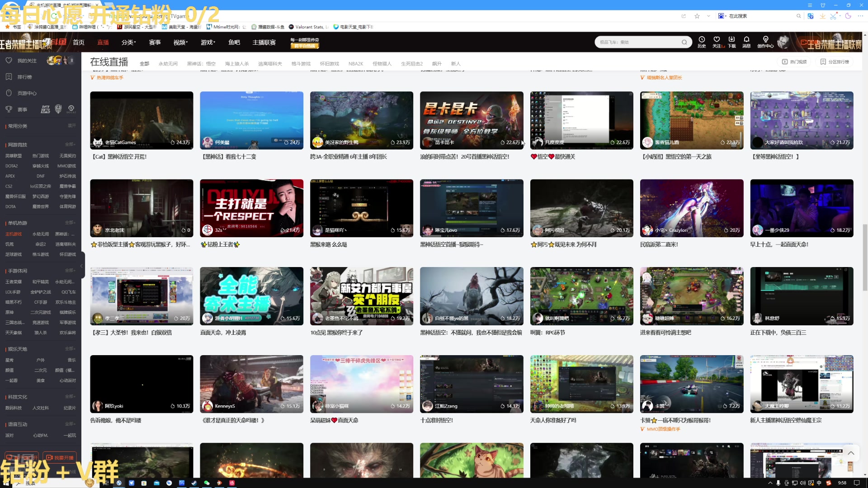
Task: Click the 赛事 trophy icon in sidebar
Action: coord(9,109)
